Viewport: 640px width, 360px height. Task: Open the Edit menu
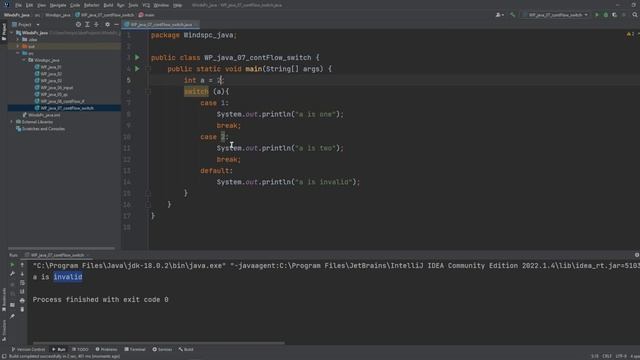click(x=29, y=5)
